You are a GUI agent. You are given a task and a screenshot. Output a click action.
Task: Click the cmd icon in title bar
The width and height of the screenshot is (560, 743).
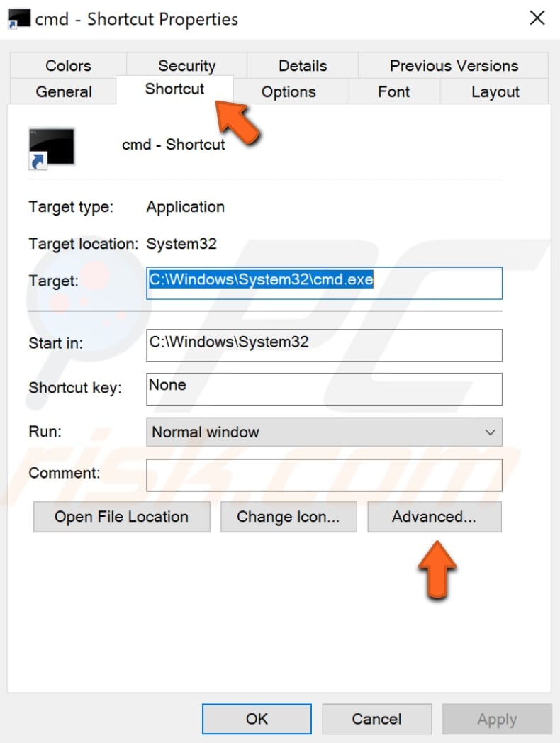[x=19, y=19]
